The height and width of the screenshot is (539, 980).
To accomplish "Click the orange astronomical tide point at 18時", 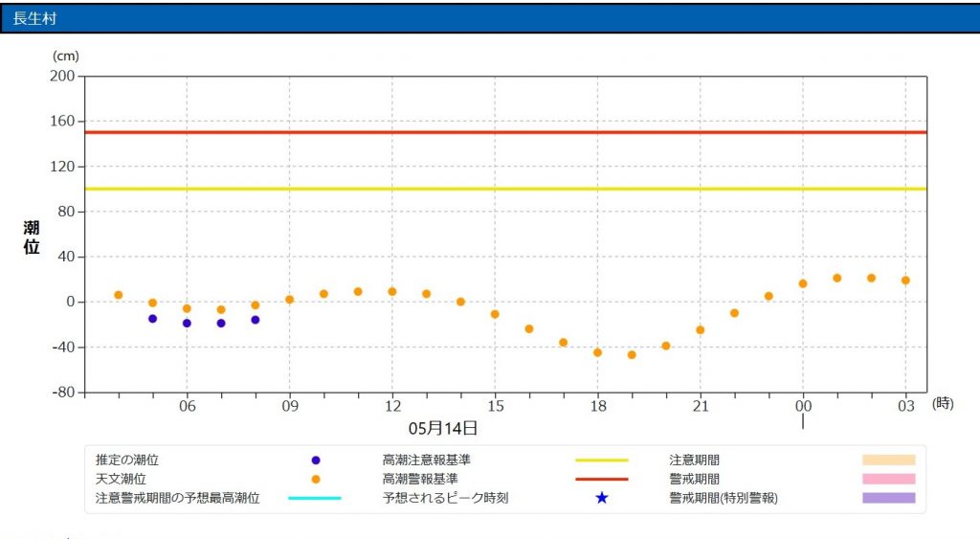I will click(597, 352).
